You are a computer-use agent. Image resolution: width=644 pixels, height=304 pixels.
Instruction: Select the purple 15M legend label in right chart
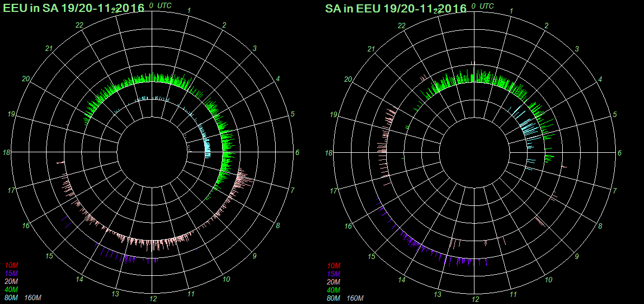coord(333,274)
